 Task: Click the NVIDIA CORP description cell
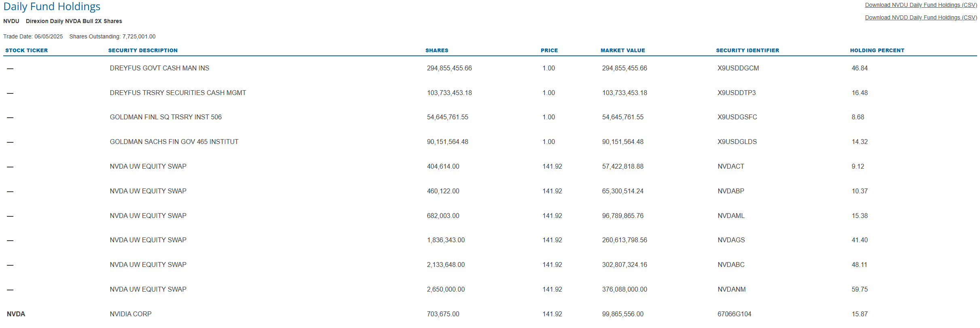pyautogui.click(x=131, y=314)
